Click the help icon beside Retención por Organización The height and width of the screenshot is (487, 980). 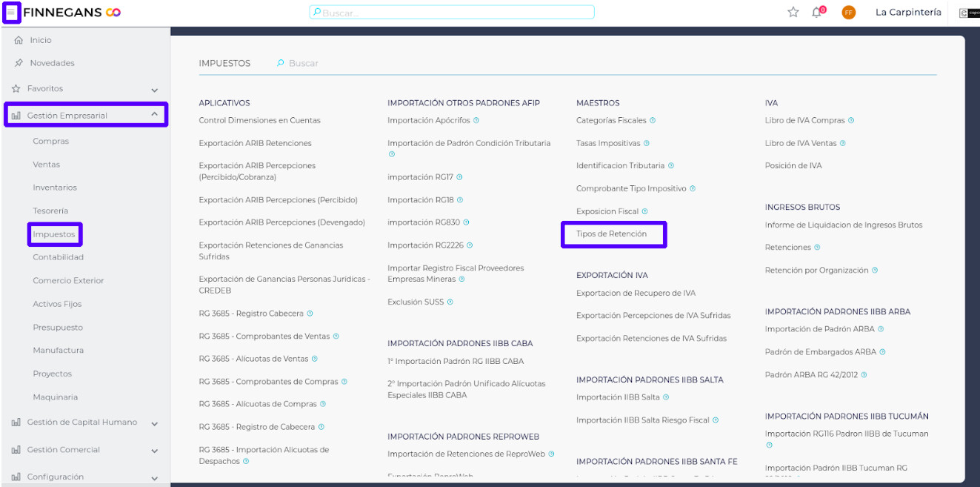(875, 270)
